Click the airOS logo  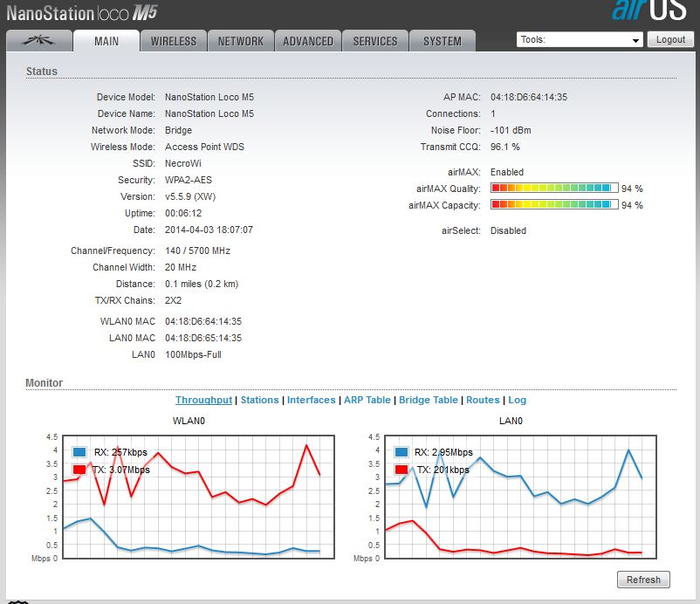click(649, 10)
